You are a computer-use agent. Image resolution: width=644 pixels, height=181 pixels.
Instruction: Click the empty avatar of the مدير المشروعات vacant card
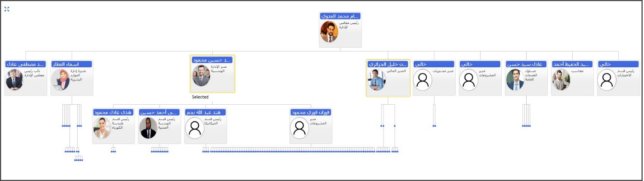coord(469,80)
